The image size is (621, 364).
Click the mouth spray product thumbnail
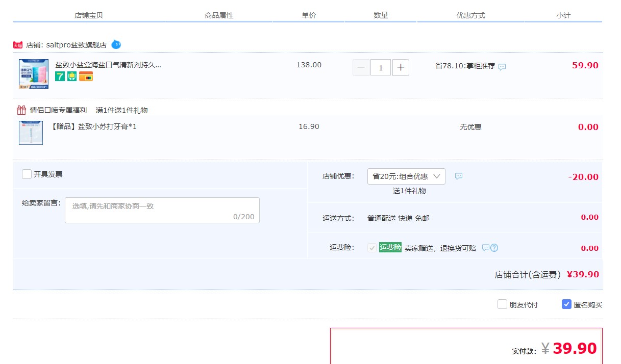(x=34, y=74)
